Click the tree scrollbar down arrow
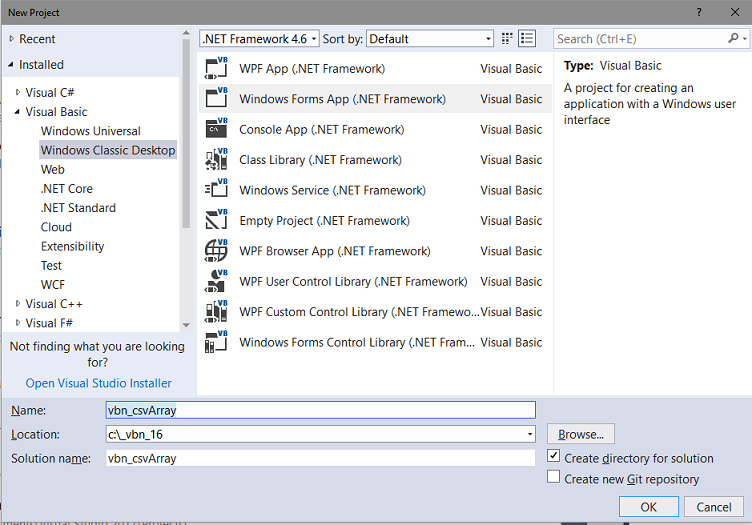Image resolution: width=752 pixels, height=525 pixels. [186, 325]
